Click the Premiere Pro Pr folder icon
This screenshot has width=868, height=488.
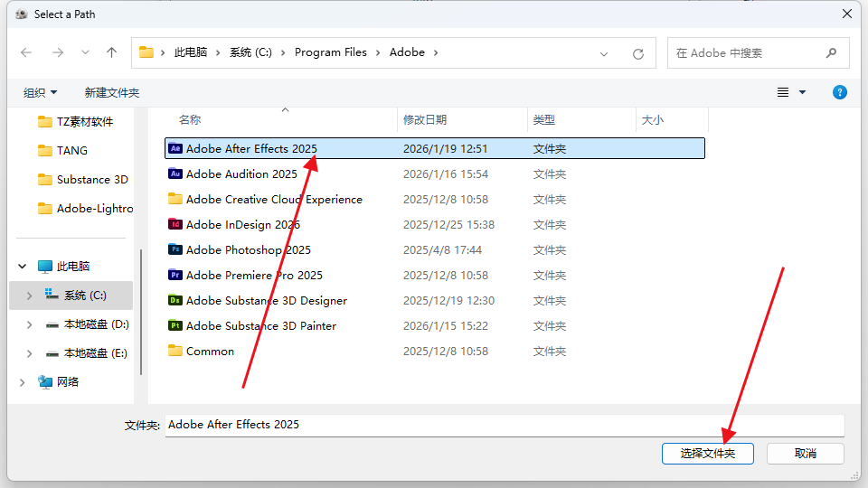[x=175, y=275]
